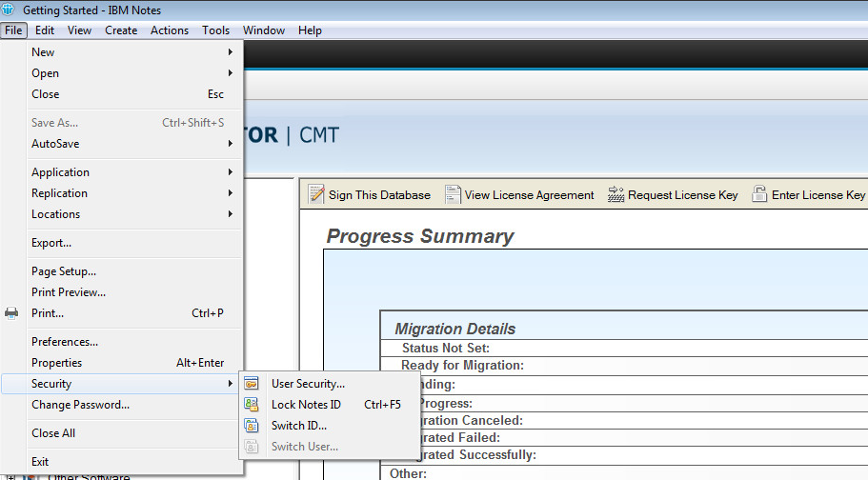The image size is (868, 480).
Task: Click the Request License Key button
Action: click(x=673, y=195)
